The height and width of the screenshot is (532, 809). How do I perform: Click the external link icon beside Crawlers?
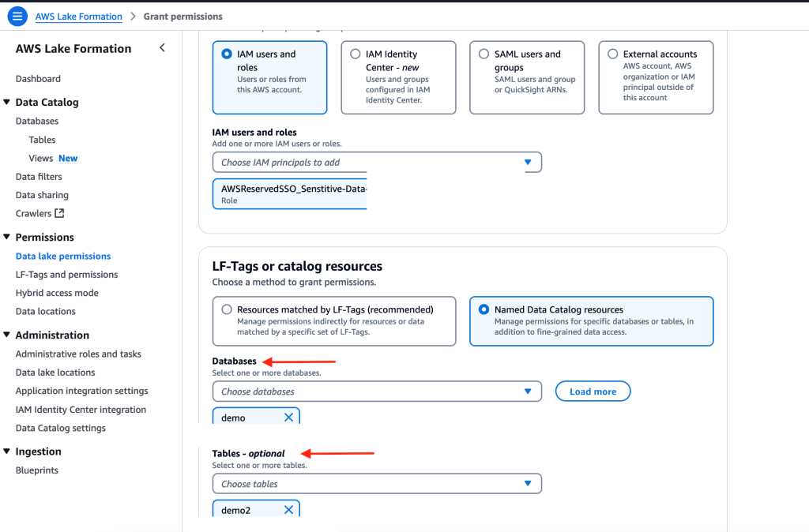click(x=59, y=213)
